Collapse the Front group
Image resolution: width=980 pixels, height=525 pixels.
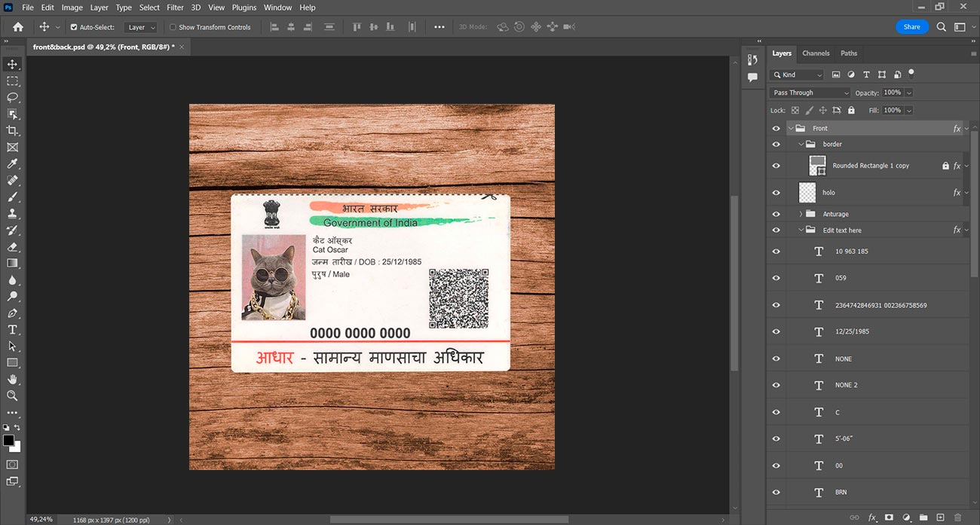[791, 129]
